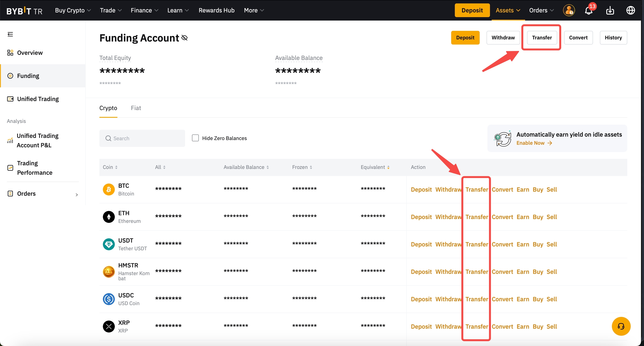Open the user profile avatar
The height and width of the screenshot is (346, 644).
tap(569, 10)
